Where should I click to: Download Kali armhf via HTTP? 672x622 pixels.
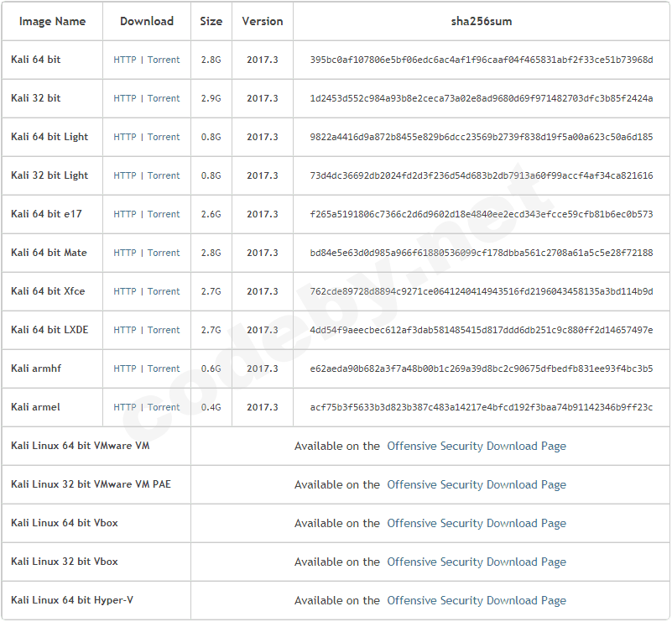point(125,368)
